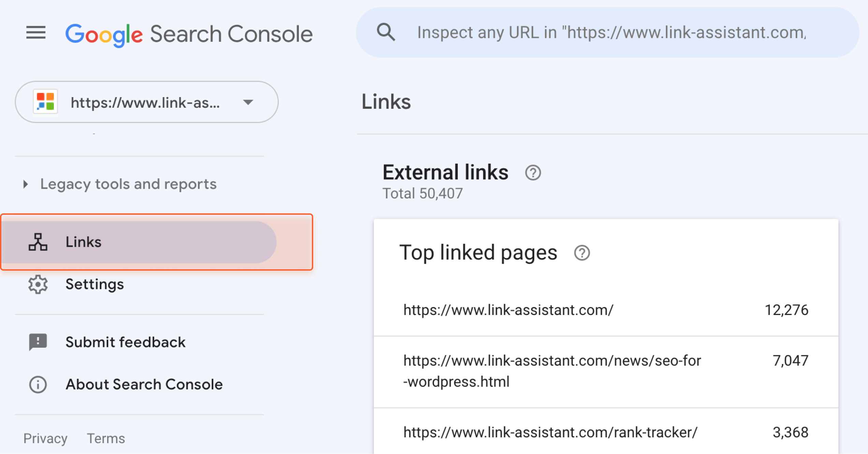868x454 pixels.
Task: Open the Terms link
Action: point(106,438)
